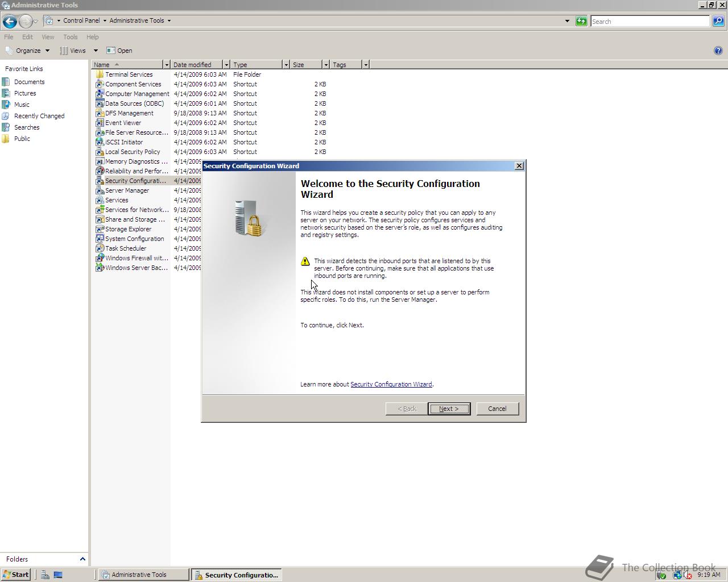Select the File Server Resource icon
Viewport: 728px width, 582px height.
(x=100, y=132)
